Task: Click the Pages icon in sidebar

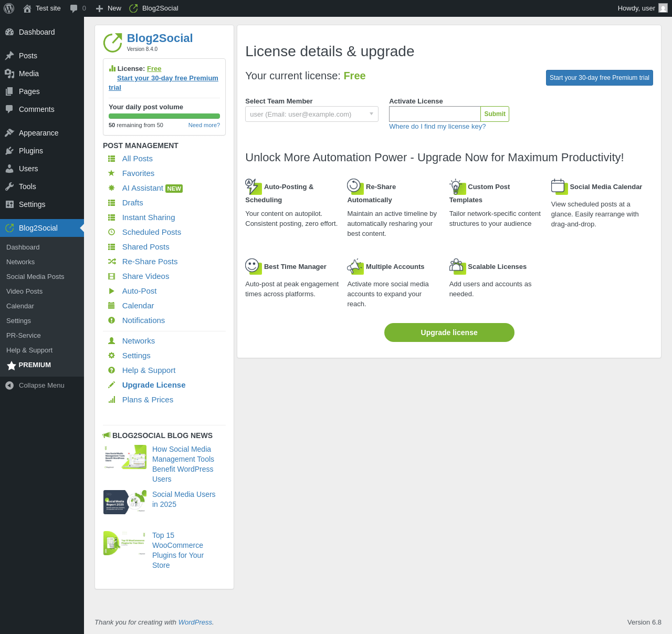Action: pos(9,91)
